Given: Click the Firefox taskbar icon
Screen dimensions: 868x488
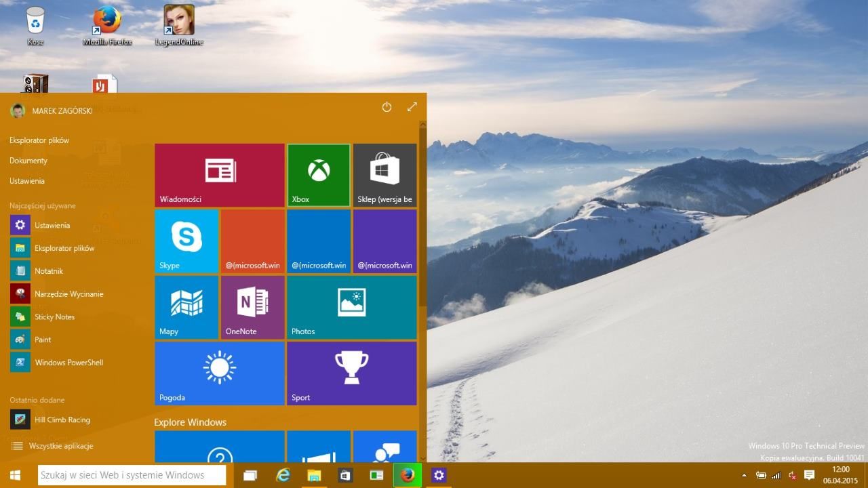Looking at the screenshot, I should point(408,475).
